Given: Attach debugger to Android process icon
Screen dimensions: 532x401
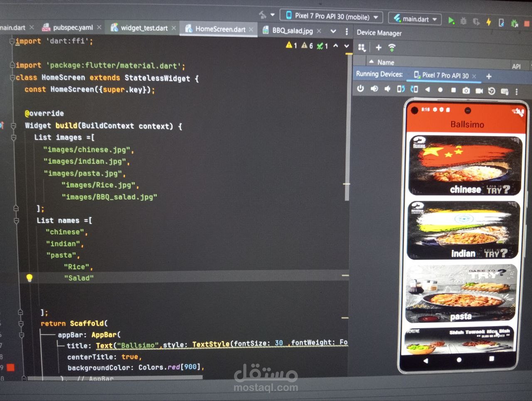Looking at the screenshot, I should point(515,23).
